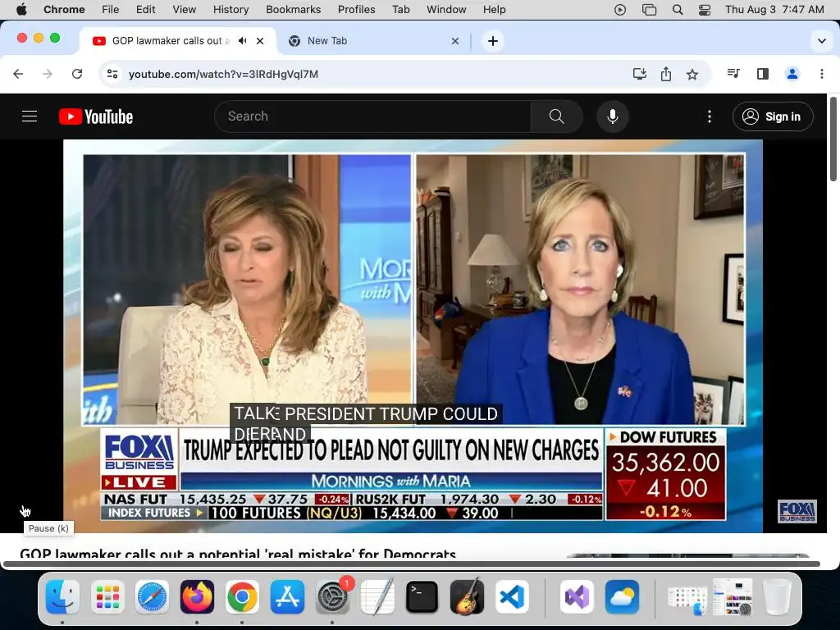
Task: Close the GOP lawmaker tab
Action: click(260, 41)
